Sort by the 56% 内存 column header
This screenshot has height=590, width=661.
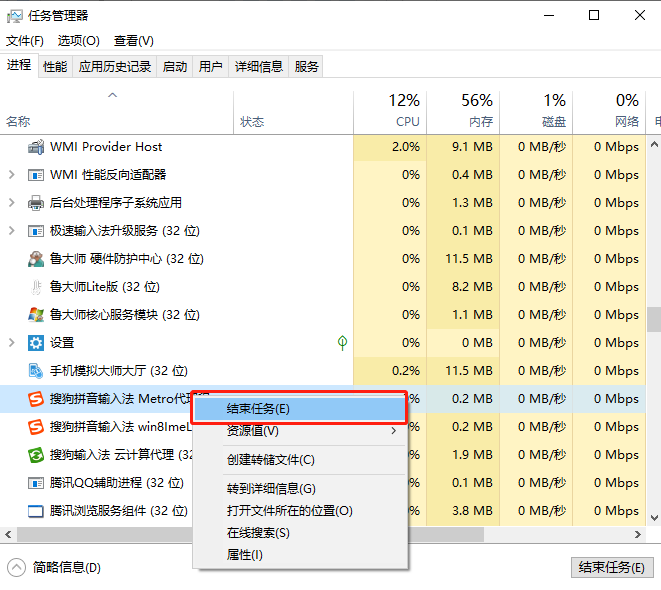pyautogui.click(x=463, y=113)
